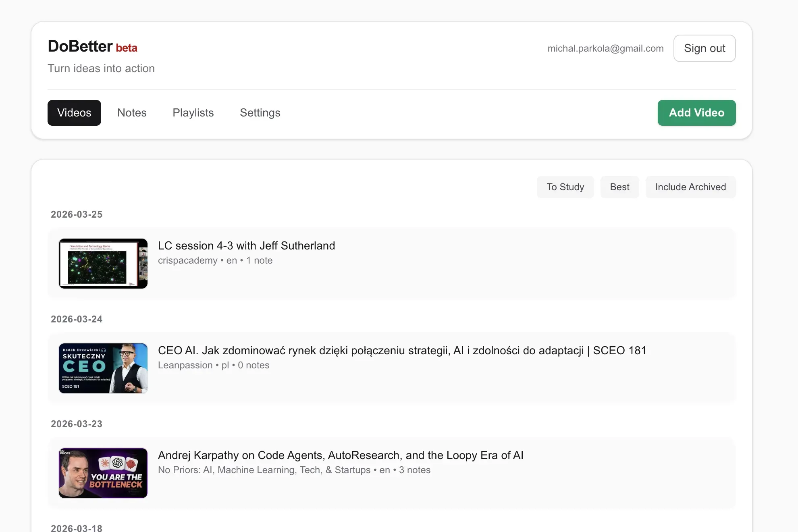Go to the Settings tab
The height and width of the screenshot is (532, 798).
pyautogui.click(x=260, y=113)
